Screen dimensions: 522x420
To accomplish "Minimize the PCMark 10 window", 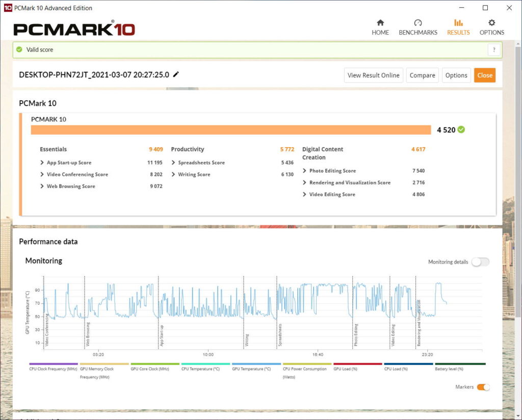I will [x=461, y=8].
